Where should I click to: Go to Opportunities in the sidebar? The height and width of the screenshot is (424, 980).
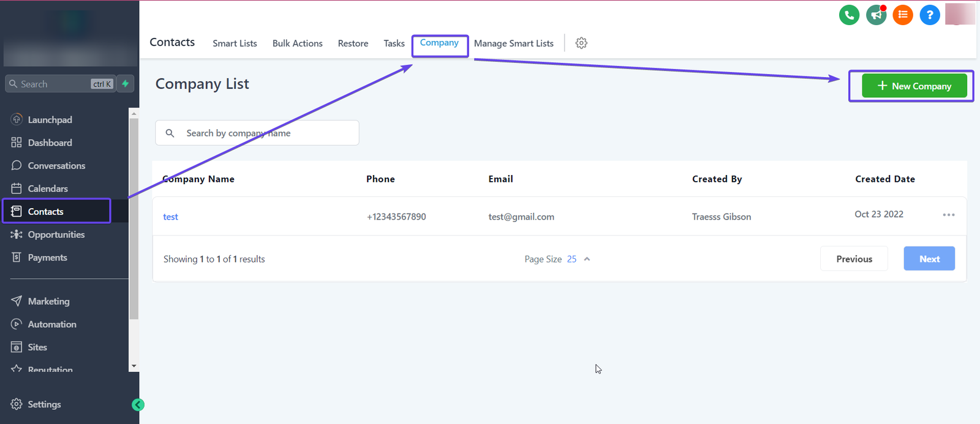pyautogui.click(x=56, y=235)
